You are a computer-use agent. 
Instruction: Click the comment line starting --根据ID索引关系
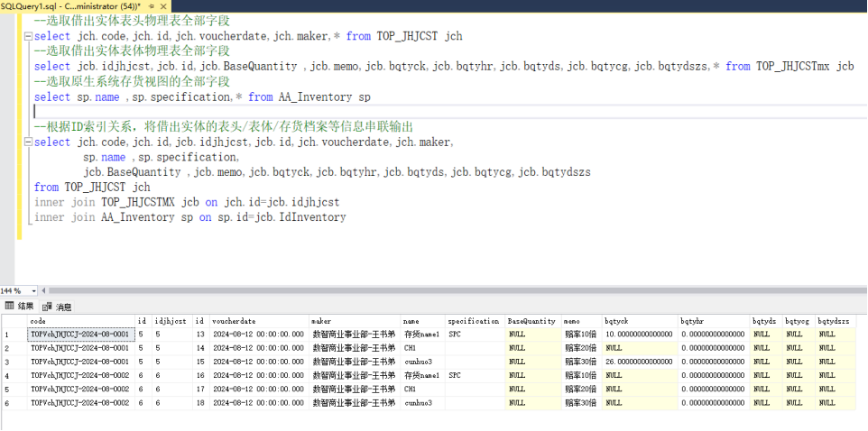(x=224, y=127)
